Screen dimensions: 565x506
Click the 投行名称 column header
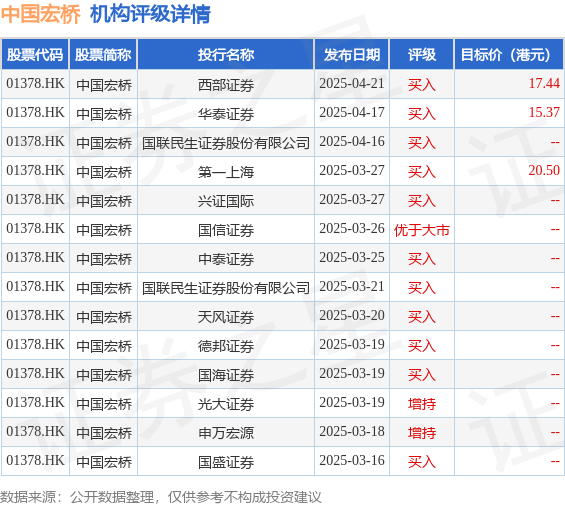click(x=226, y=55)
